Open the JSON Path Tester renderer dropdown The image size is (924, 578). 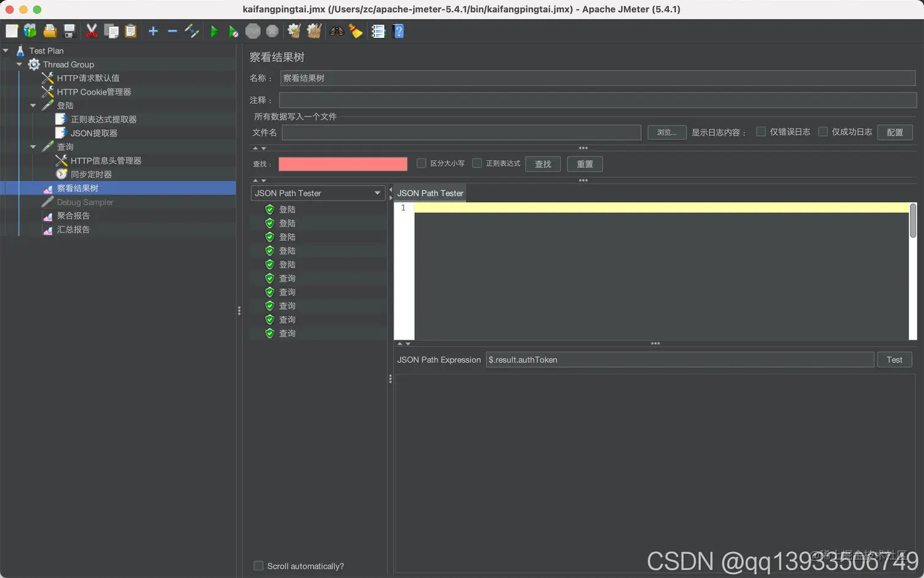tap(318, 193)
